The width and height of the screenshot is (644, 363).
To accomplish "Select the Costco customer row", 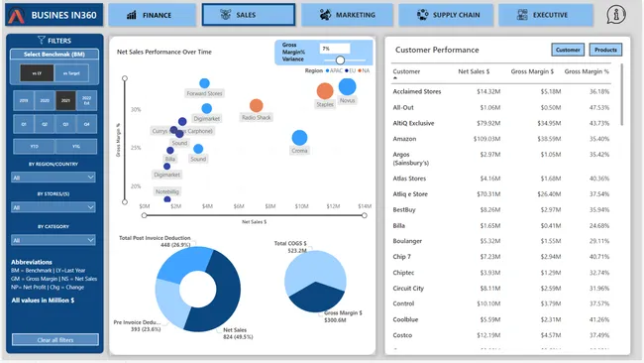I will pos(501,335).
